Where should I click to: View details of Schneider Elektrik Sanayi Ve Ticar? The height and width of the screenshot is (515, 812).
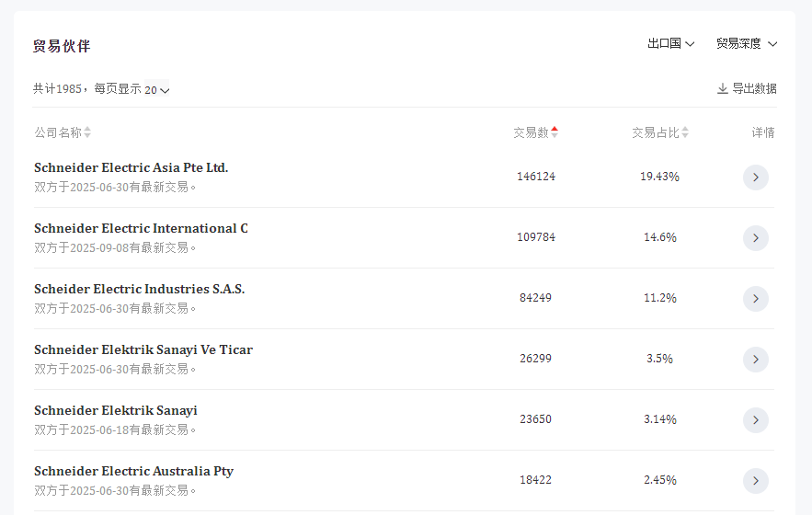click(x=755, y=360)
